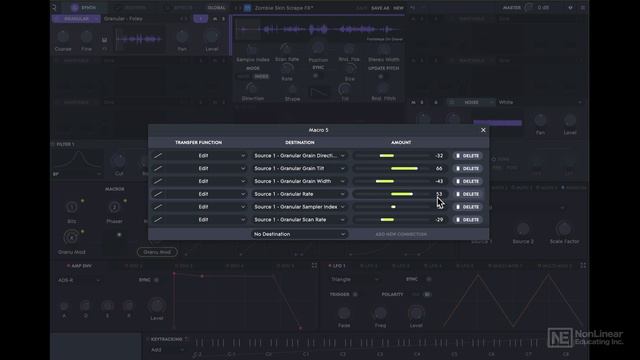This screenshot has width=640, height=360.
Task: Open the Granular Sampler Index destination dropdown
Action: pos(299,207)
